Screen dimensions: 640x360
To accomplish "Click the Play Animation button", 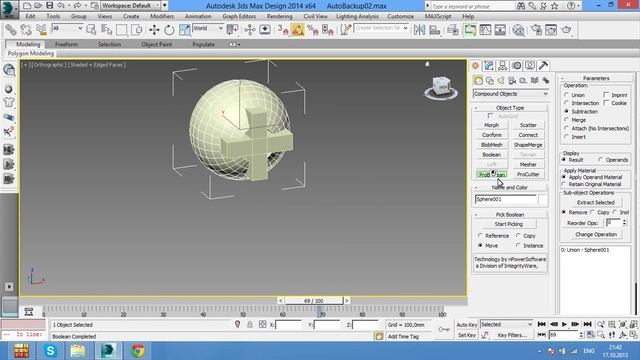I will (x=564, y=324).
